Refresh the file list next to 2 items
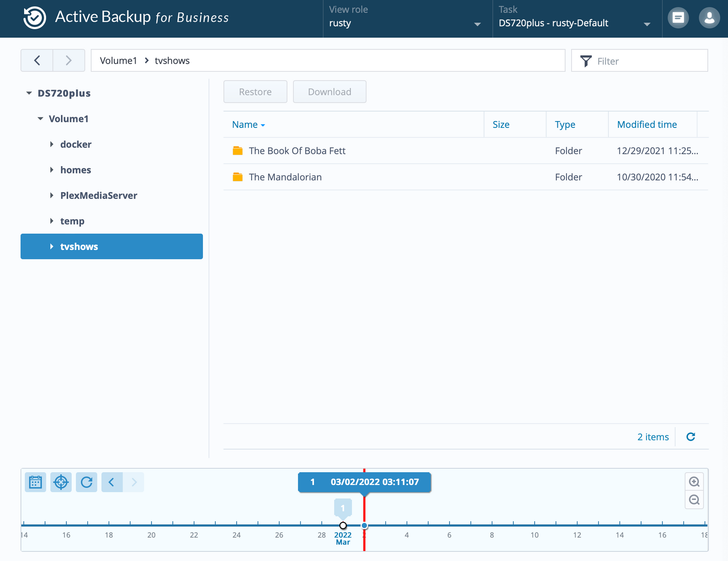Image resolution: width=728 pixels, height=561 pixels. 691,437
